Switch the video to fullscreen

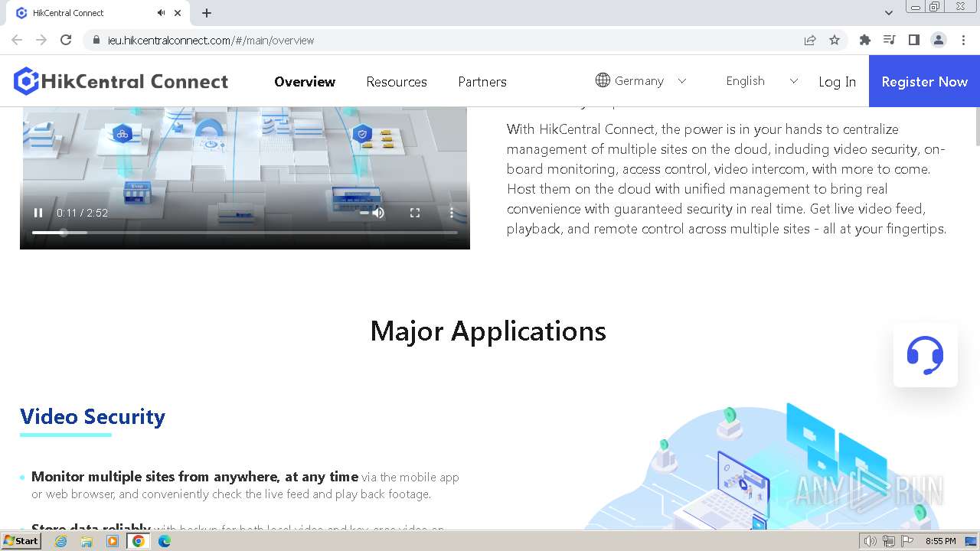(415, 213)
